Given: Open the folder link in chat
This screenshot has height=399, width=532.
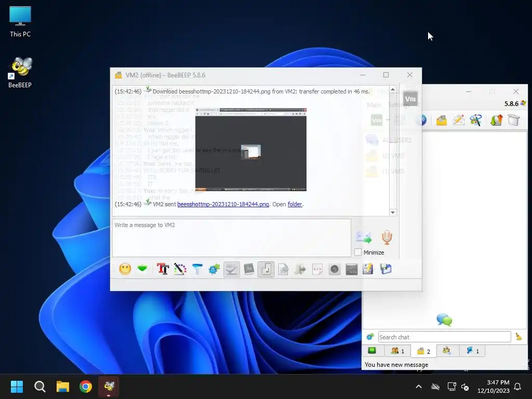Looking at the screenshot, I should point(295,204).
